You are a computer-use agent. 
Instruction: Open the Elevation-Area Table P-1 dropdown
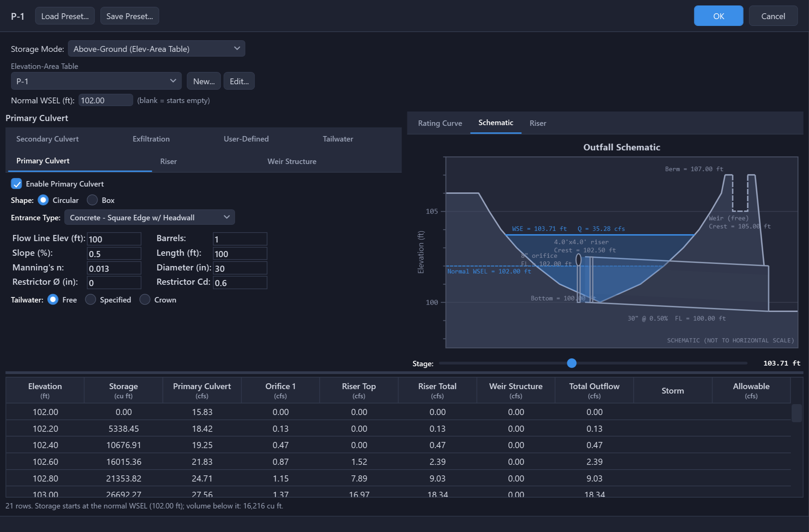click(96, 81)
